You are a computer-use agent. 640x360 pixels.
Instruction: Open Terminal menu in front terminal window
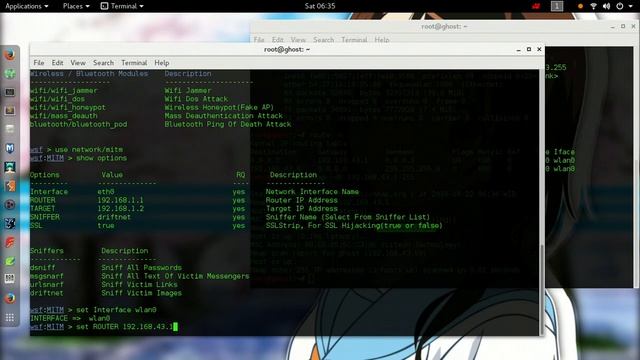134,63
